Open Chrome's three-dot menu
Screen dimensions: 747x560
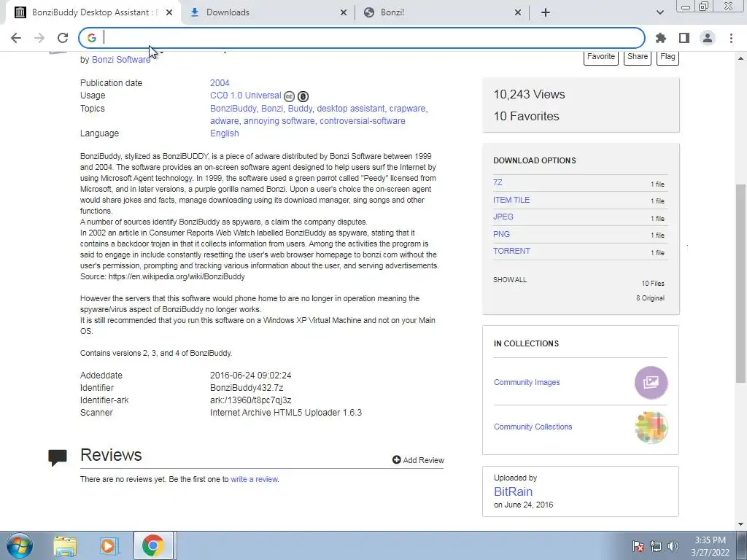731,38
